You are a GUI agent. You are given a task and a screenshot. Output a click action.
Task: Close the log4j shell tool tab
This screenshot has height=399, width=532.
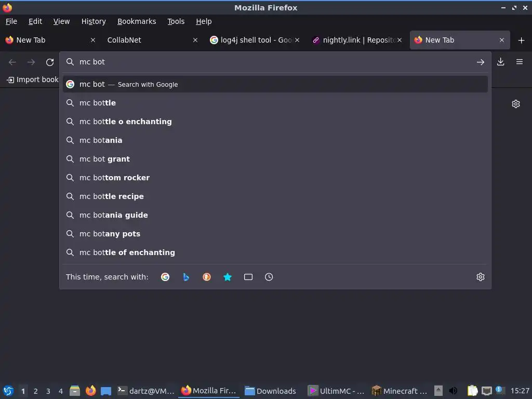pyautogui.click(x=297, y=40)
